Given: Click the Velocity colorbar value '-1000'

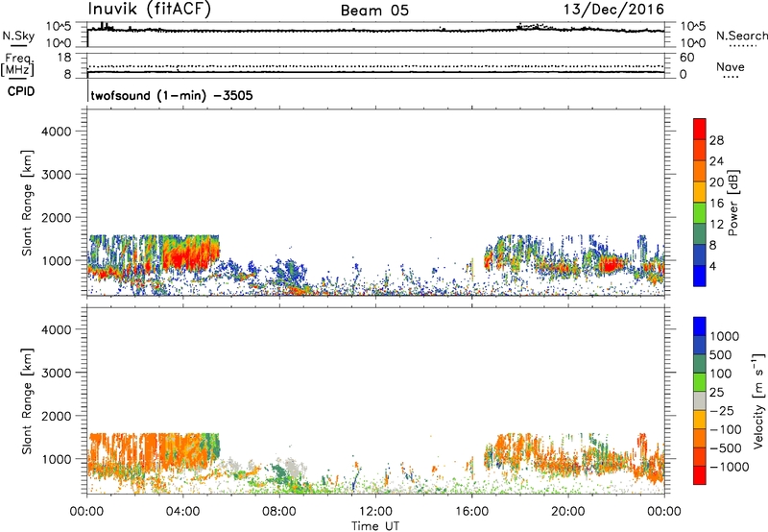Looking at the screenshot, I should pos(729,467).
